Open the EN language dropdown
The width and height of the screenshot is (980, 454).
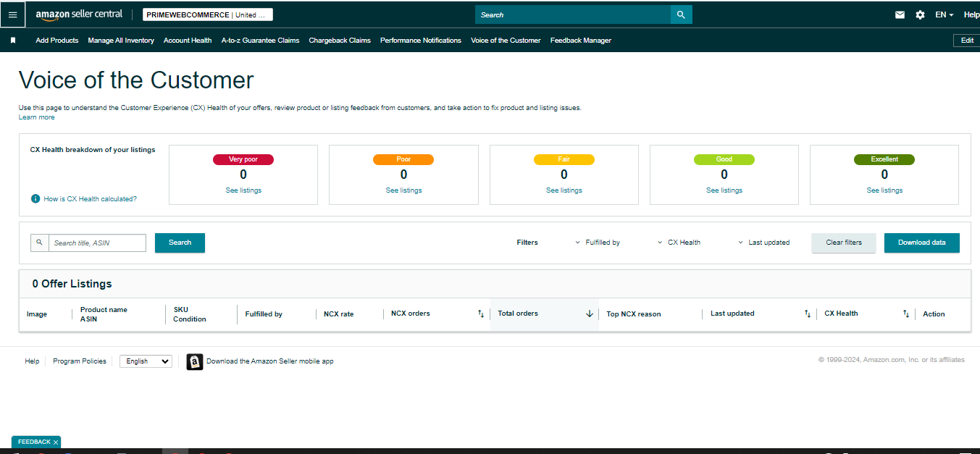tap(944, 14)
